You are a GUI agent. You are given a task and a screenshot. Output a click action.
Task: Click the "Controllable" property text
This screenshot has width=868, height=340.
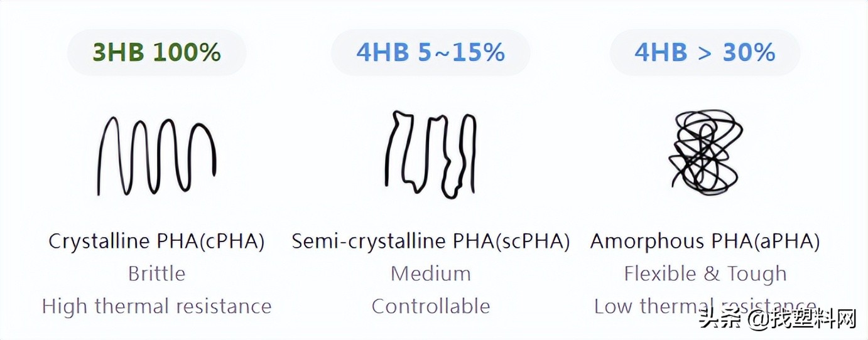430,306
